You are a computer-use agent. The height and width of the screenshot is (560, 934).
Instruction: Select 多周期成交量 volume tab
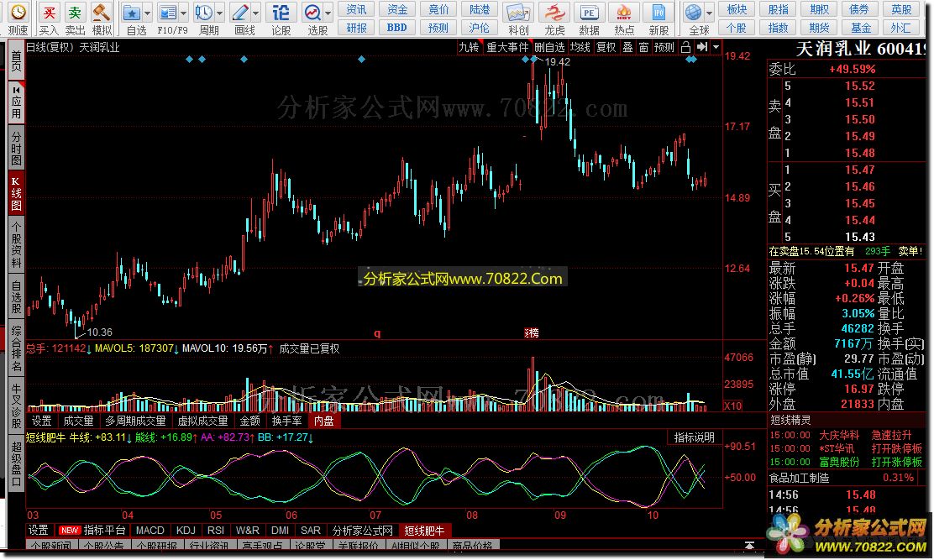tap(135, 421)
